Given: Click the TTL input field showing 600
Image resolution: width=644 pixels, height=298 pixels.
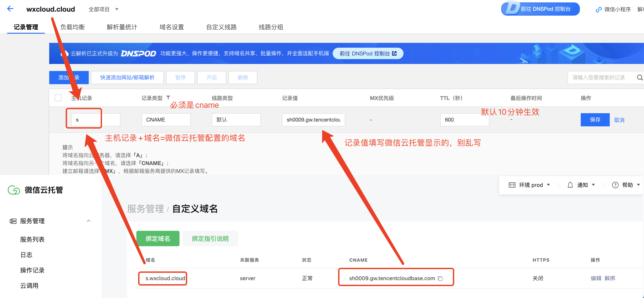Looking at the screenshot, I should [x=464, y=120].
